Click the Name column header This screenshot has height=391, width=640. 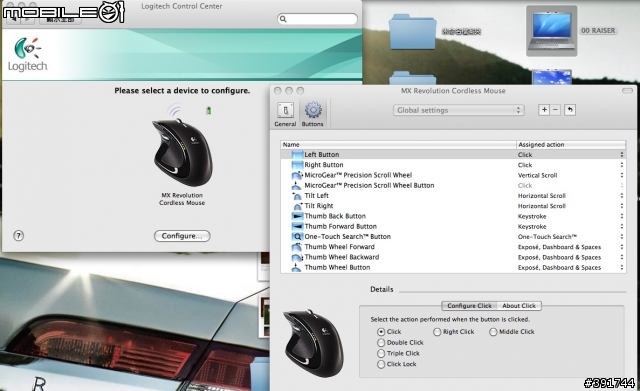pyautogui.click(x=398, y=144)
